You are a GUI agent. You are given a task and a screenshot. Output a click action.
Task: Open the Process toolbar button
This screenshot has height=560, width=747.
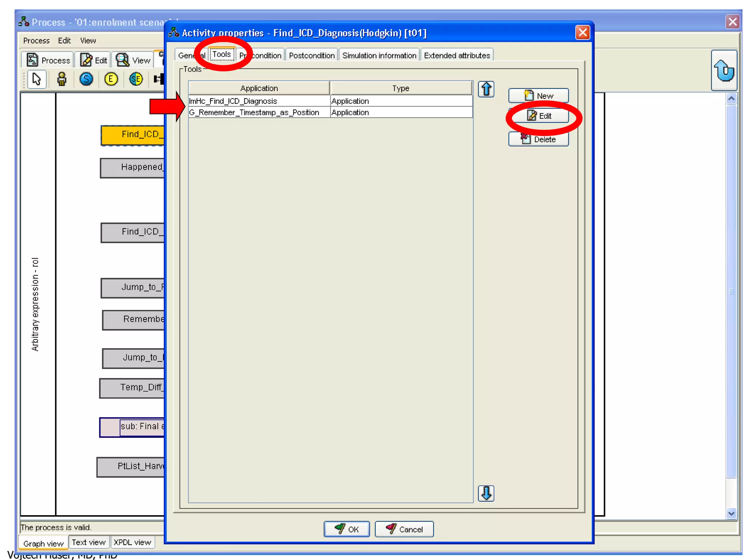click(x=49, y=60)
